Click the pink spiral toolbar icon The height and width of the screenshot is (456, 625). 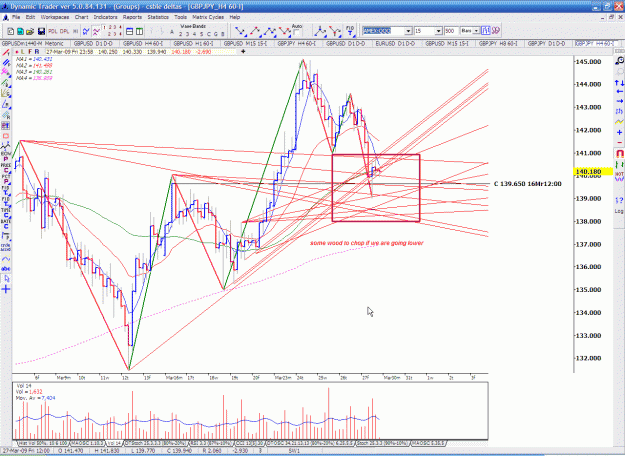495,31
